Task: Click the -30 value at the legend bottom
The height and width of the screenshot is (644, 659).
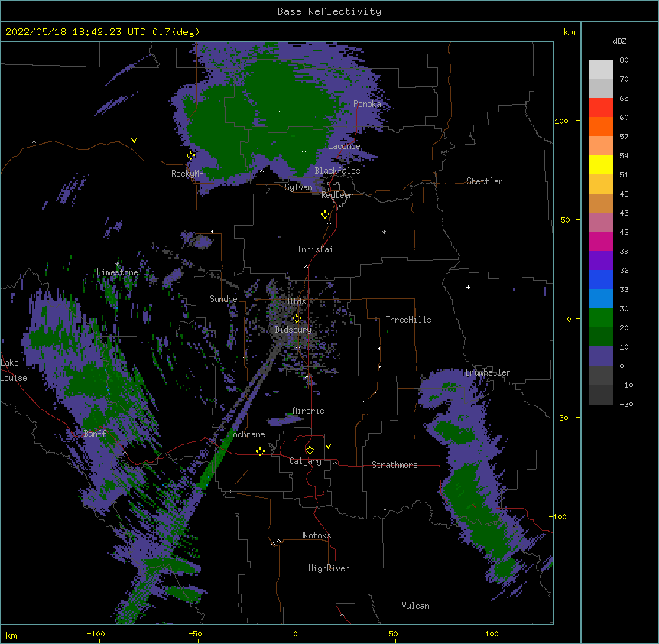Action: coord(626,405)
